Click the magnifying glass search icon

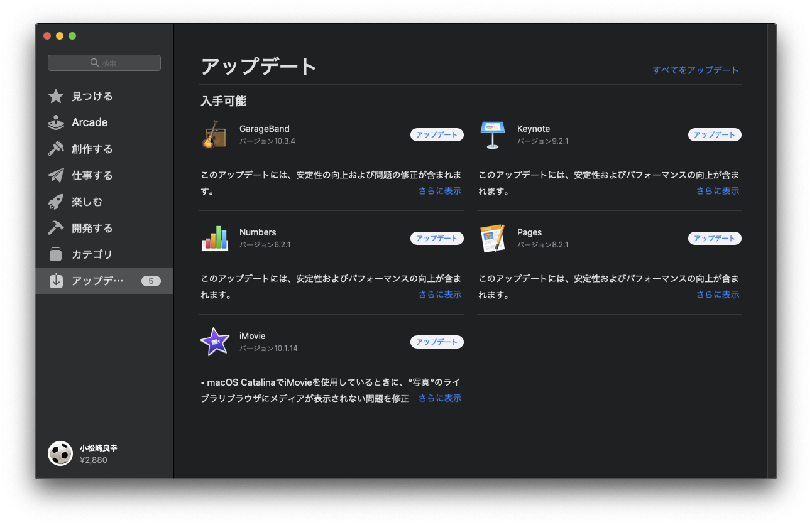tap(95, 63)
